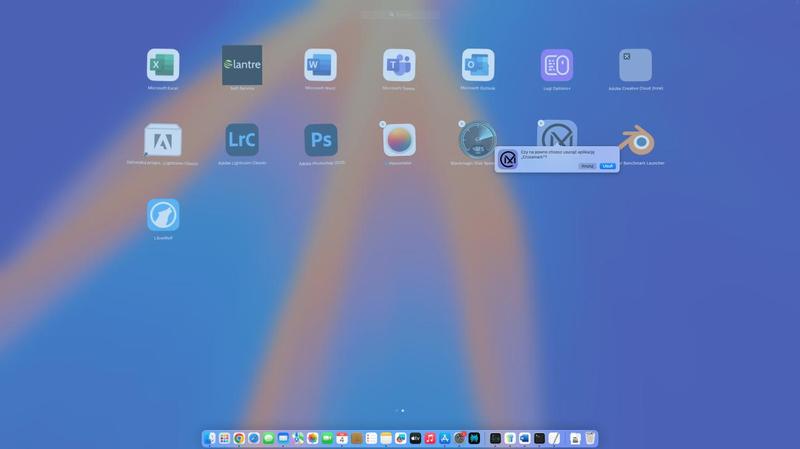Open Google Chrome from the Dock
This screenshot has width=800, height=449.
click(x=239, y=438)
